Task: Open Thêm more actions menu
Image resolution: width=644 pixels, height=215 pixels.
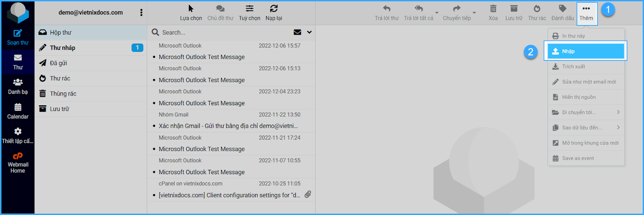Action: coord(586,13)
